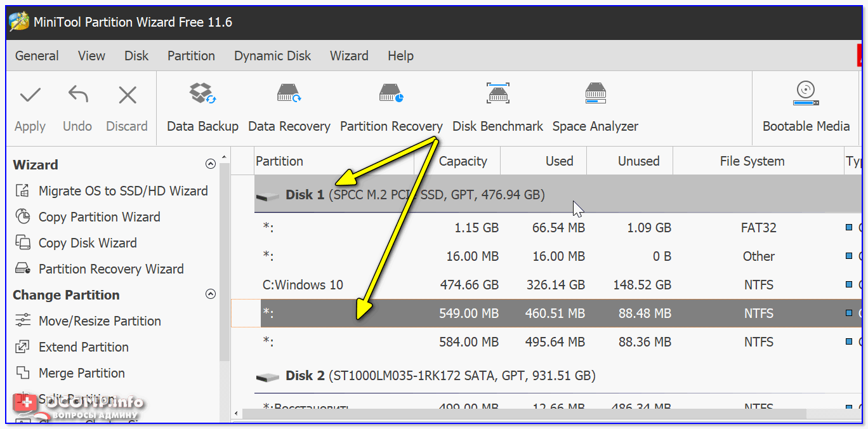Viewport: 868px width, 429px height.
Task: Start Migrate OS to SSD/HD Wizard
Action: (122, 191)
